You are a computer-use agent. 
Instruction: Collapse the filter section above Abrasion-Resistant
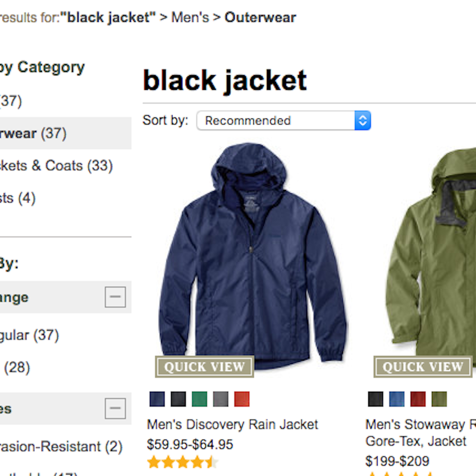(115, 408)
